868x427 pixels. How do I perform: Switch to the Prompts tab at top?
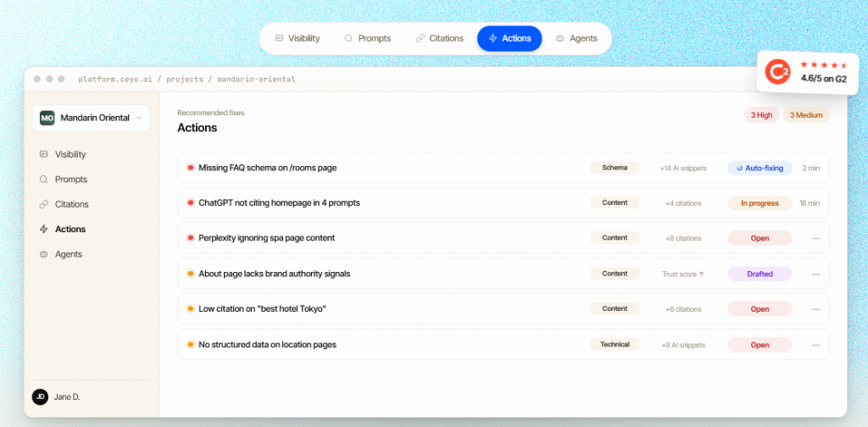tap(368, 38)
